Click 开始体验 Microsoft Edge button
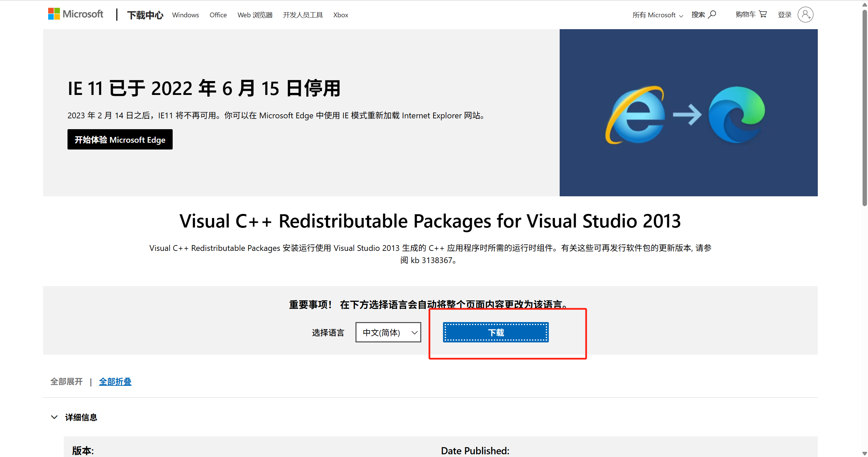868x457 pixels. coord(120,139)
